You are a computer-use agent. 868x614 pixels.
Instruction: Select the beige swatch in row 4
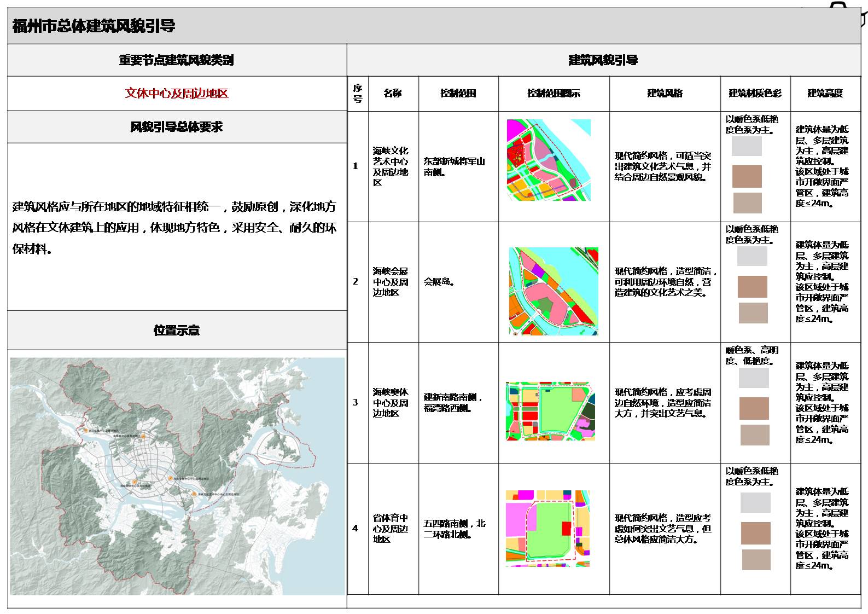[756, 560]
